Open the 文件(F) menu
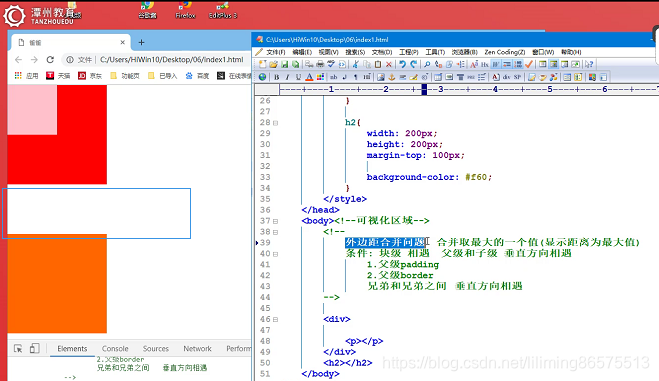 coord(276,52)
